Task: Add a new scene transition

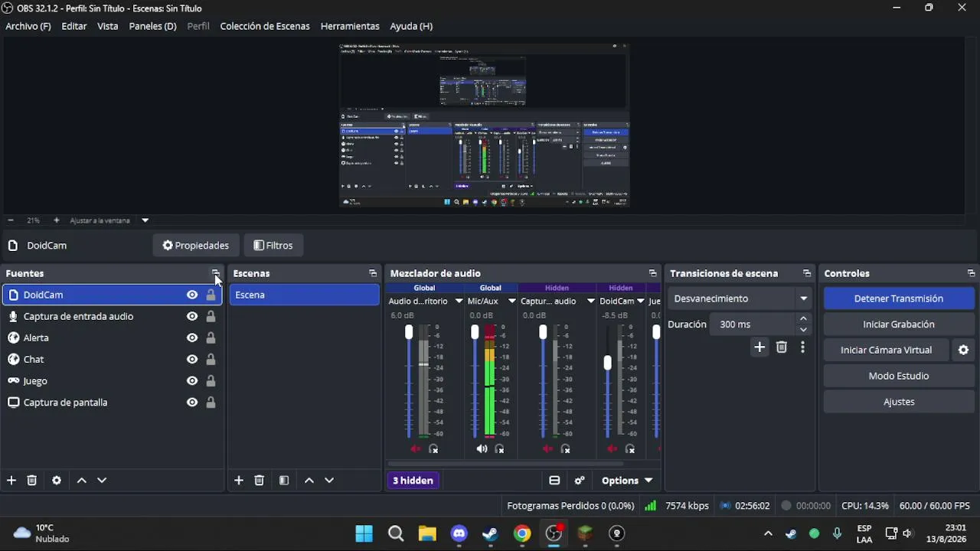Action: 759,347
